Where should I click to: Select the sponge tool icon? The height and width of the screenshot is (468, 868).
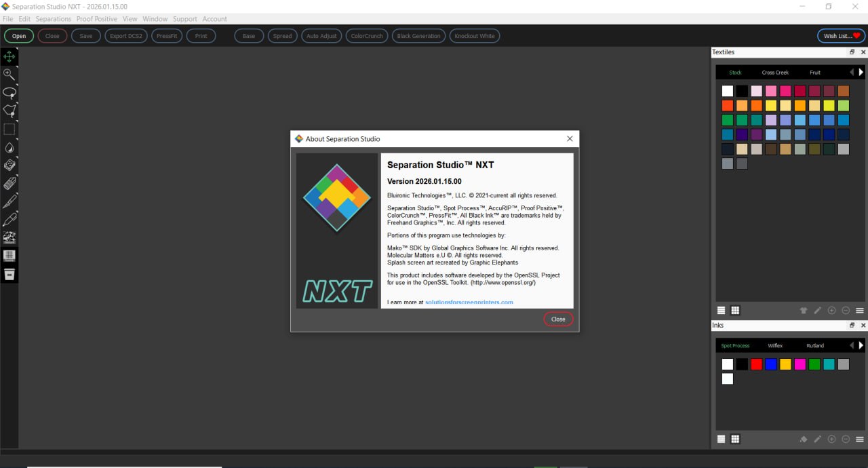click(x=9, y=165)
